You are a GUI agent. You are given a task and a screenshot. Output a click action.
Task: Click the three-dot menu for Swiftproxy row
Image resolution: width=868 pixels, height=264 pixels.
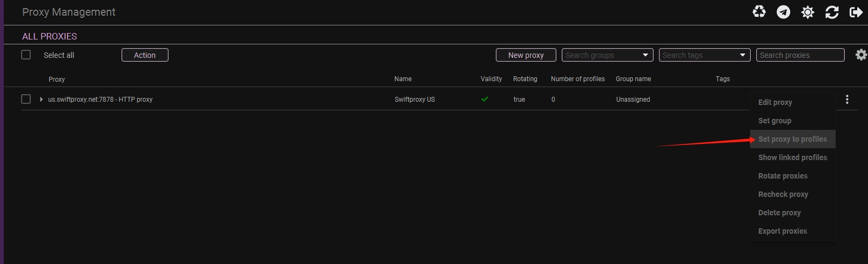click(847, 100)
